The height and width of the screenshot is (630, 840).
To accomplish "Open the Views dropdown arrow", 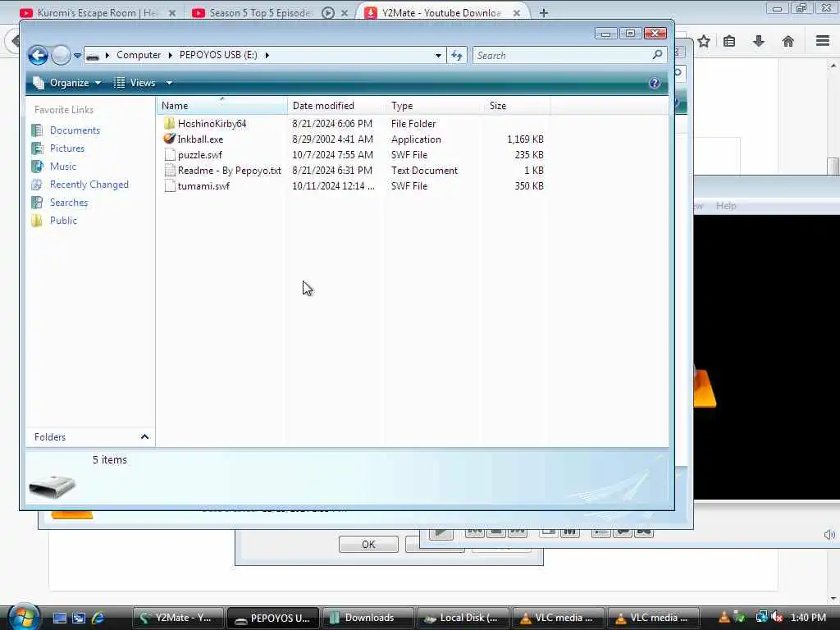I will 169,83.
